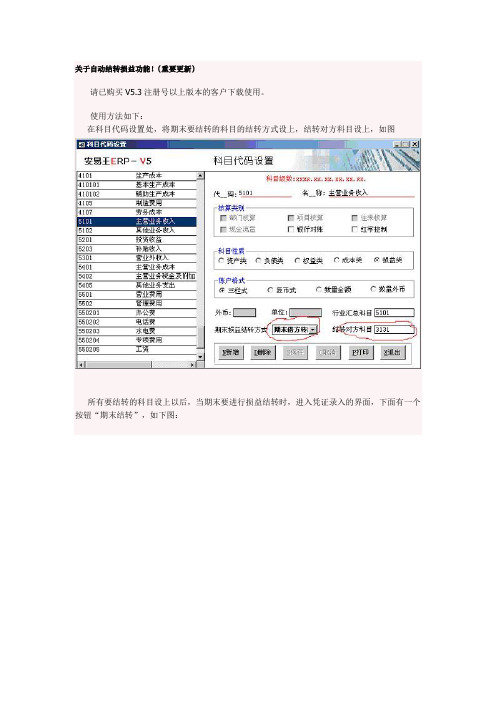Enable the 红字控制 checkbox
496x702 pixels.
pyautogui.click(x=355, y=229)
